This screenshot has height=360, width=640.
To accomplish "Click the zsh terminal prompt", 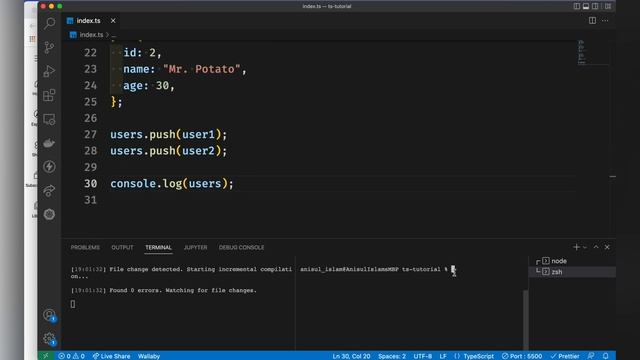I will click(x=374, y=269).
